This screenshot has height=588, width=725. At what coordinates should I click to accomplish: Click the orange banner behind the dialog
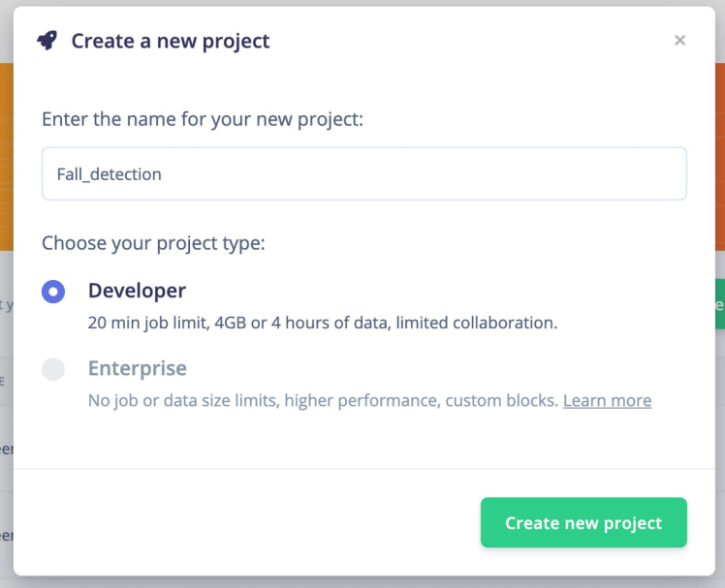point(6,155)
